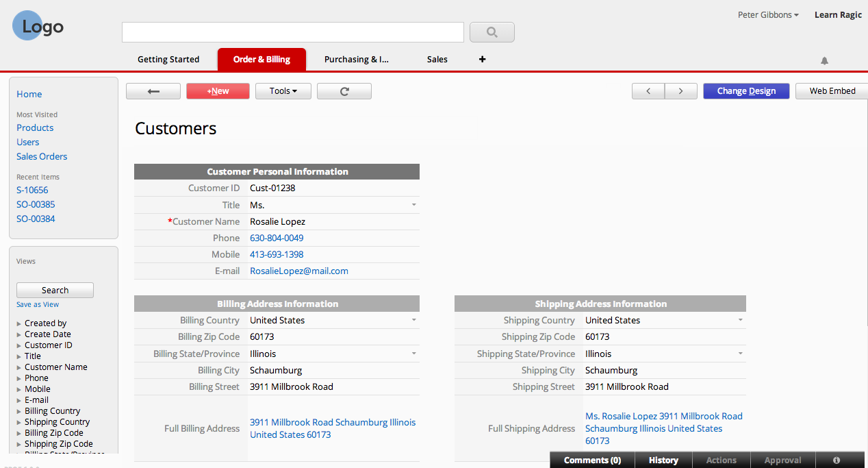Click the sidebar Search button

click(55, 291)
